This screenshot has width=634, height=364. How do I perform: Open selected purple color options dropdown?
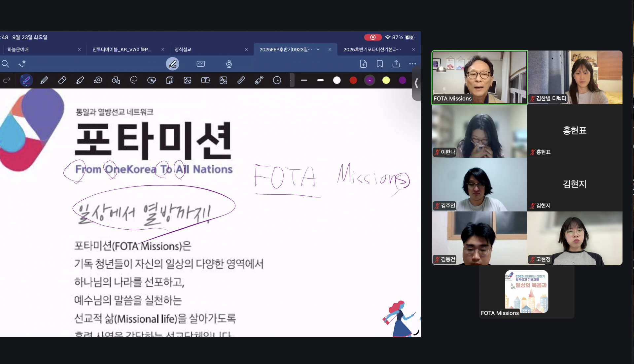(x=370, y=80)
